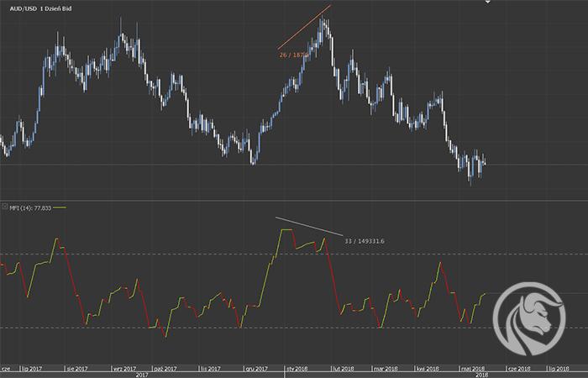Click the orange 26 / 1874 trendline label
This screenshot has height=378, width=588.
pos(294,55)
